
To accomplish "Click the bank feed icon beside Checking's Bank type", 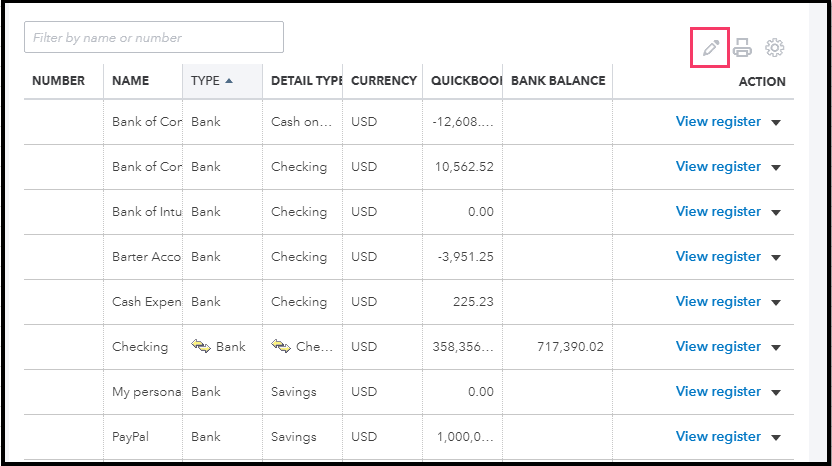I will point(201,347).
